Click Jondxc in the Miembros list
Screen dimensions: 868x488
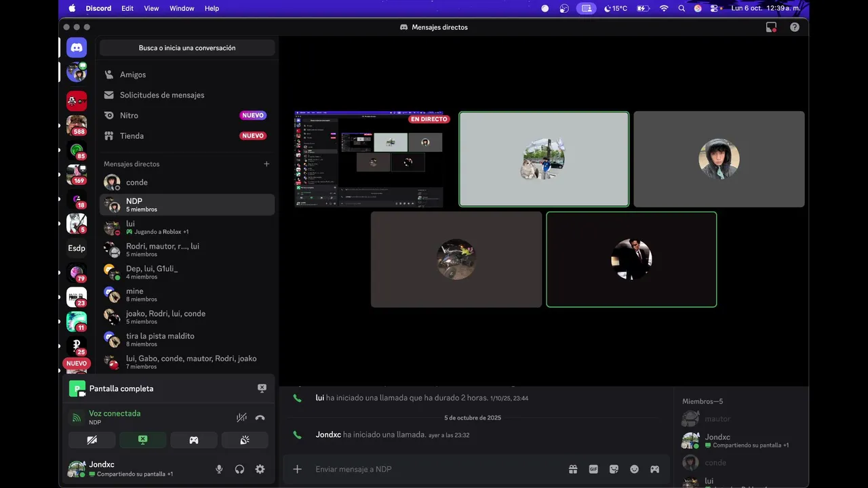click(742, 441)
